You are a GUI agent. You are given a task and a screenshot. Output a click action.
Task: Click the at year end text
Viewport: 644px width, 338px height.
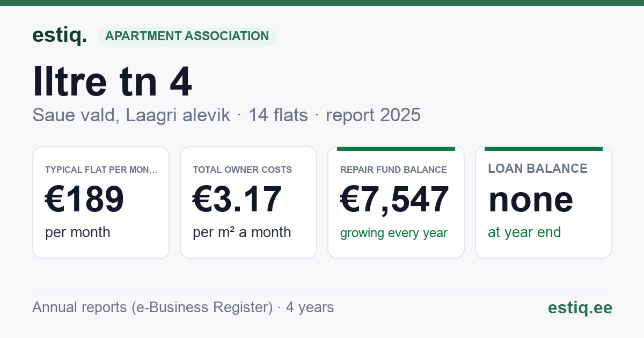click(x=524, y=232)
